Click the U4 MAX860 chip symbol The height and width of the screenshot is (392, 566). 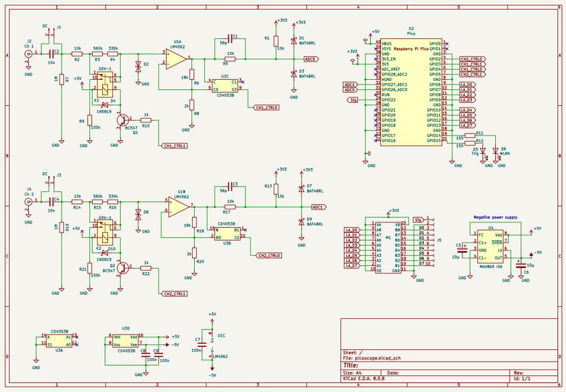pyautogui.click(x=490, y=246)
